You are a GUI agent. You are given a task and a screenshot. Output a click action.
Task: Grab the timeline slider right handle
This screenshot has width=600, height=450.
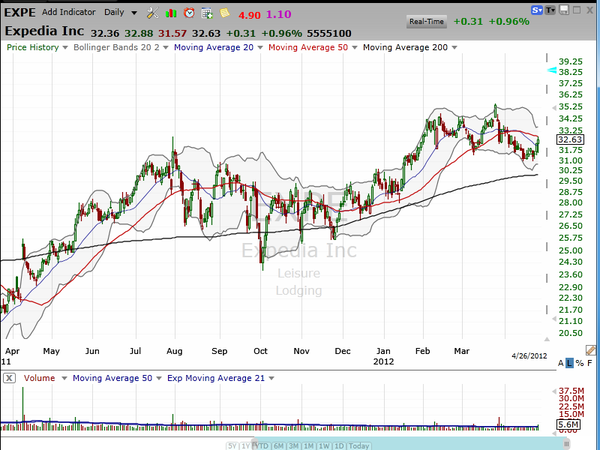point(567,444)
